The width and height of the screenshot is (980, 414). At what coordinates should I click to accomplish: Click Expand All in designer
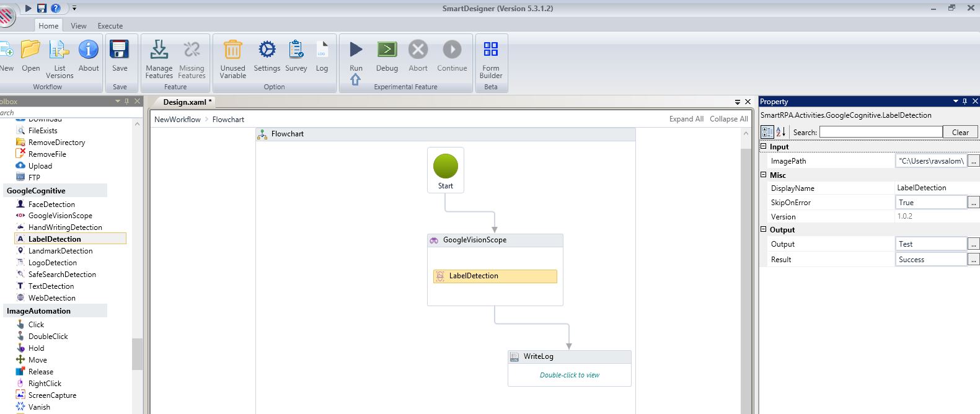pyautogui.click(x=686, y=119)
